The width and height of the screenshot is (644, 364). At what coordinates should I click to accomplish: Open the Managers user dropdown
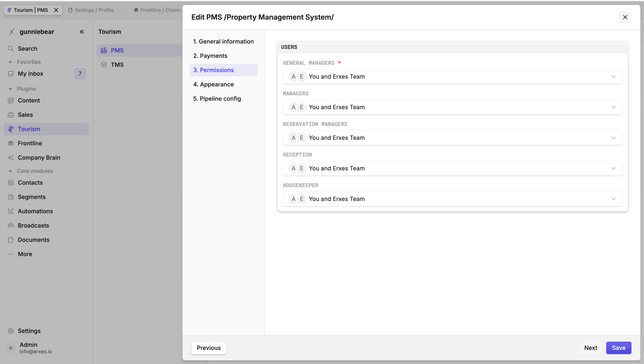(453, 107)
